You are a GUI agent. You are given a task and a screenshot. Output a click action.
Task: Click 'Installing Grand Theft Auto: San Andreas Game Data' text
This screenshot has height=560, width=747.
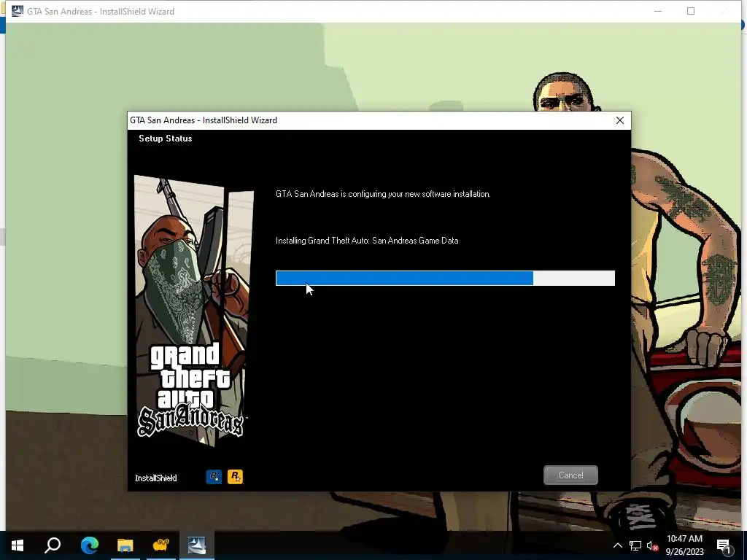click(367, 241)
